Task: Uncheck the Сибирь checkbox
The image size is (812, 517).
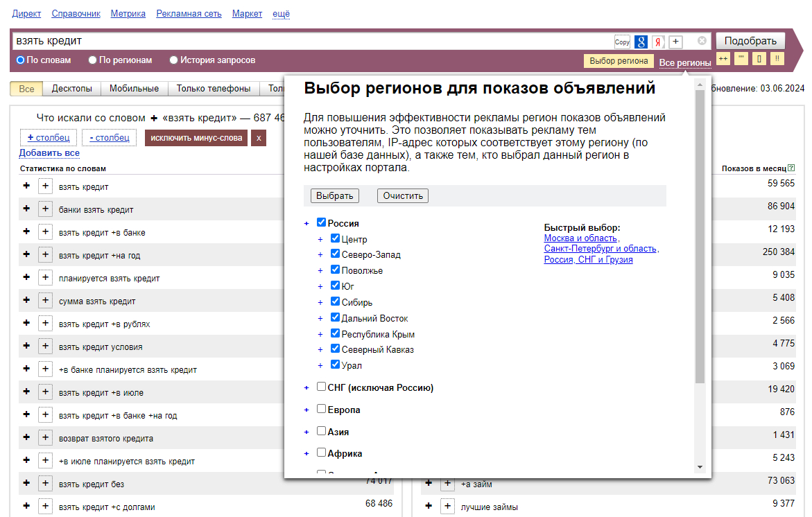Action: 335,301
